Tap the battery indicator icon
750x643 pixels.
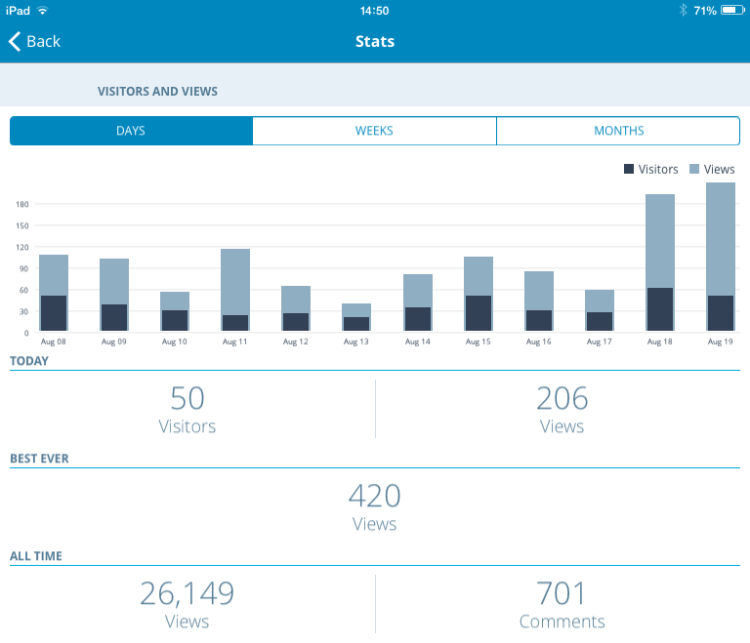click(731, 10)
